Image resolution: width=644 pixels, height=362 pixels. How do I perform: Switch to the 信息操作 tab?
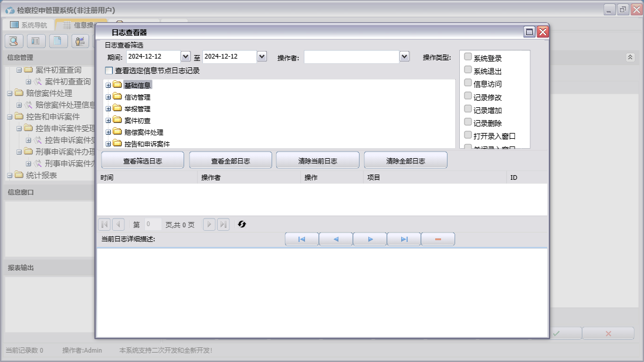79,25
